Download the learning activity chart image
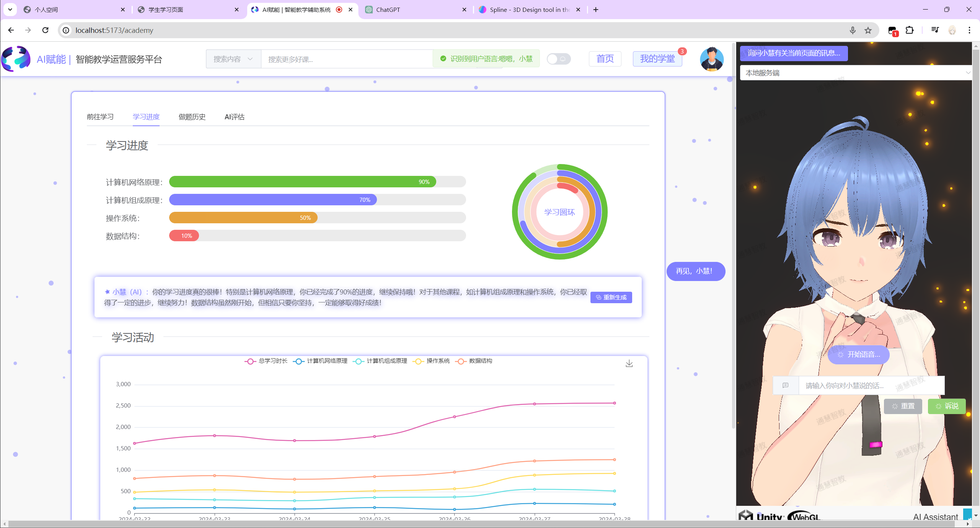This screenshot has height=528, width=980. click(629, 363)
